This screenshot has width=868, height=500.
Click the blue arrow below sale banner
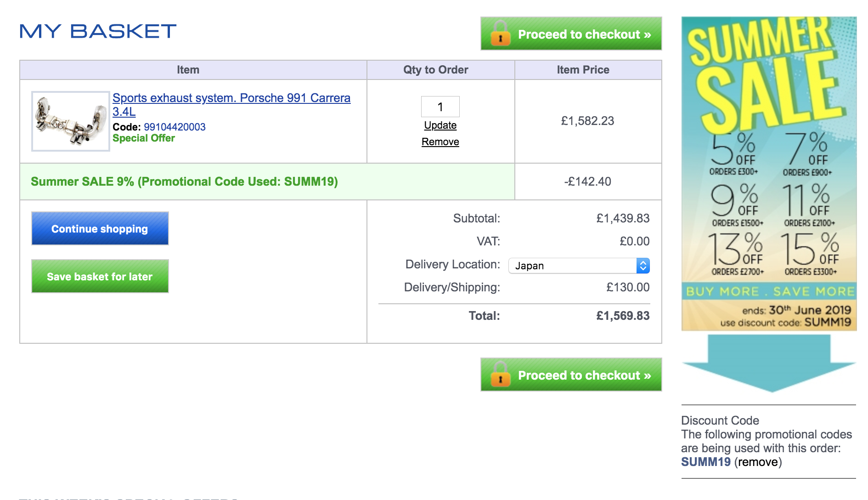(x=769, y=363)
